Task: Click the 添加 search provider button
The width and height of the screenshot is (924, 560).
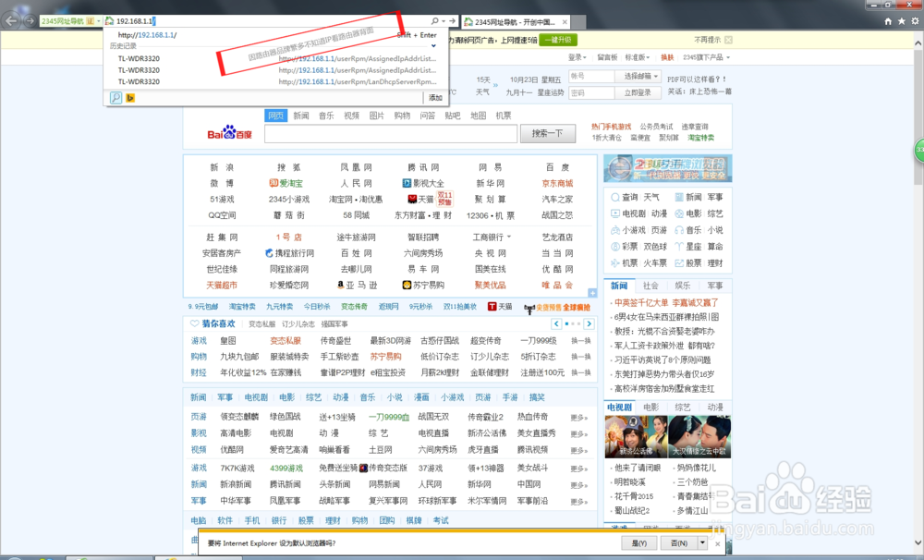Action: click(x=435, y=98)
